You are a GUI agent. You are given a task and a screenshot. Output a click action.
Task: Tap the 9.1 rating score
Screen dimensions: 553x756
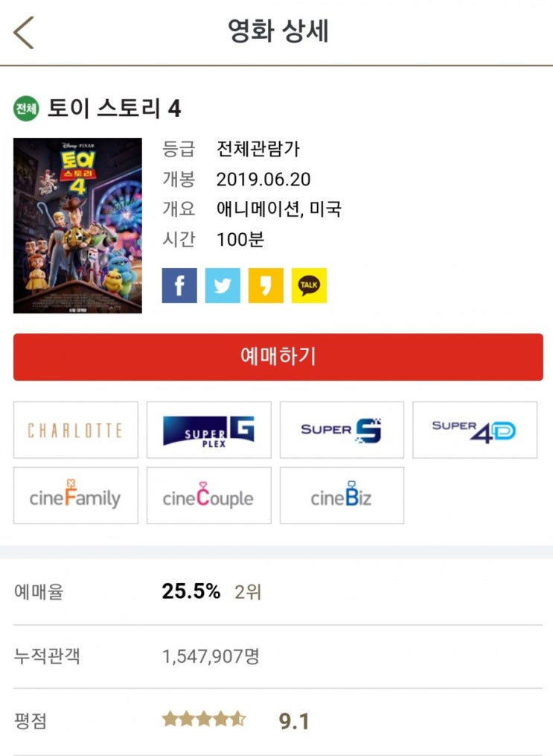click(x=294, y=721)
